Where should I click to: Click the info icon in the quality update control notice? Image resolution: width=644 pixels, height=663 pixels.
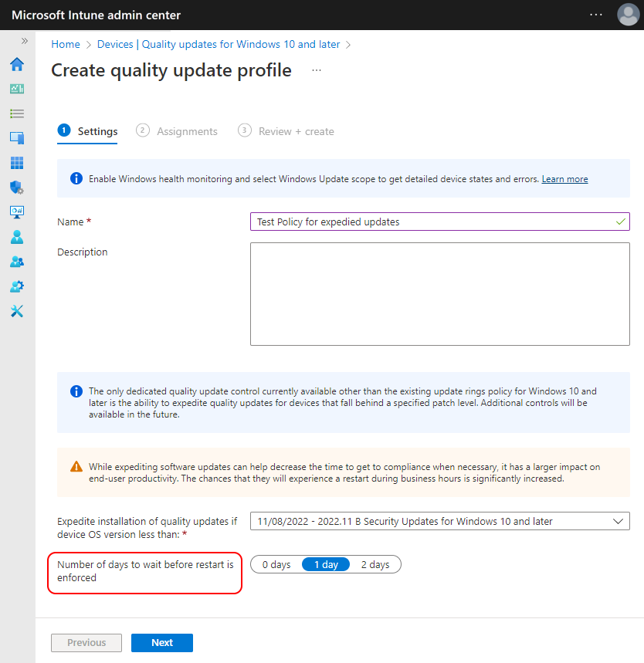point(76,391)
